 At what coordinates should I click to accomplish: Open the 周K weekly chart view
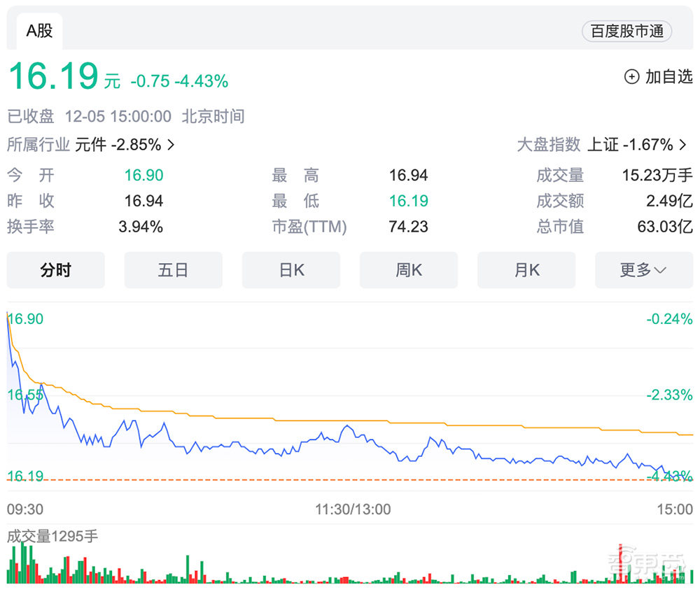[x=409, y=270]
